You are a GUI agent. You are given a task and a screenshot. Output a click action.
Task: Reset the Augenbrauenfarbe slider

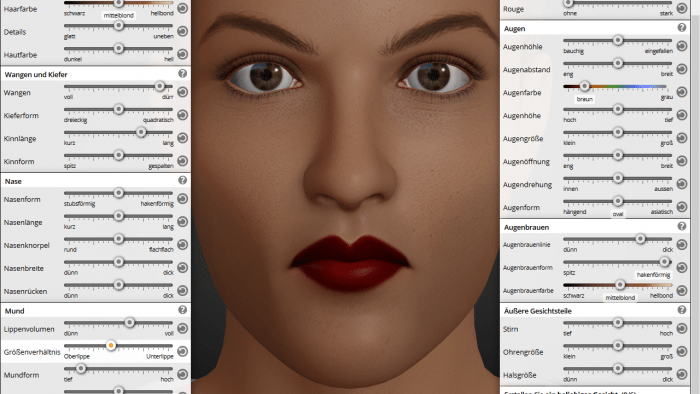click(x=682, y=290)
